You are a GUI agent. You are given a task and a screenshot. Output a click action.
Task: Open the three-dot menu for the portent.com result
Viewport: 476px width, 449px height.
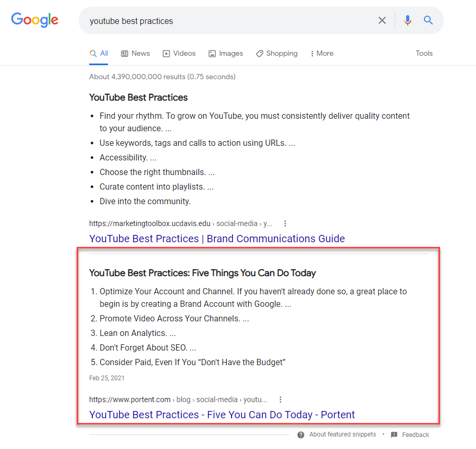[x=280, y=399]
